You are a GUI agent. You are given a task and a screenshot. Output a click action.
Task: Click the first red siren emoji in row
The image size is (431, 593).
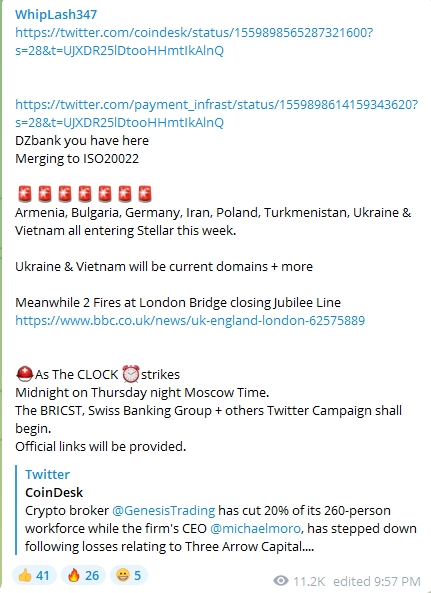tap(25, 194)
